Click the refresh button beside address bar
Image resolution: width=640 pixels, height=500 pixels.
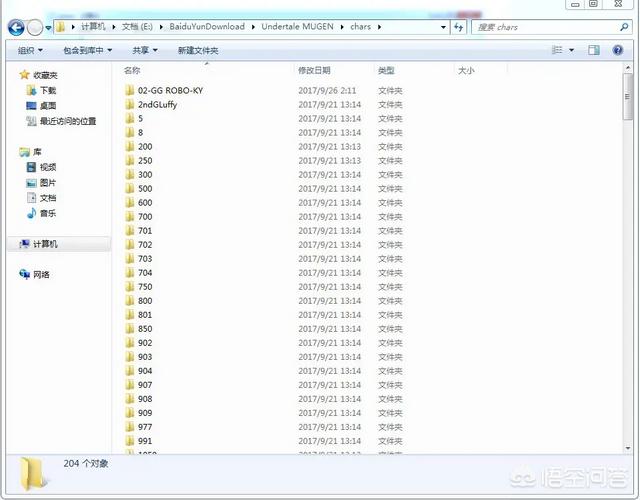click(x=459, y=27)
